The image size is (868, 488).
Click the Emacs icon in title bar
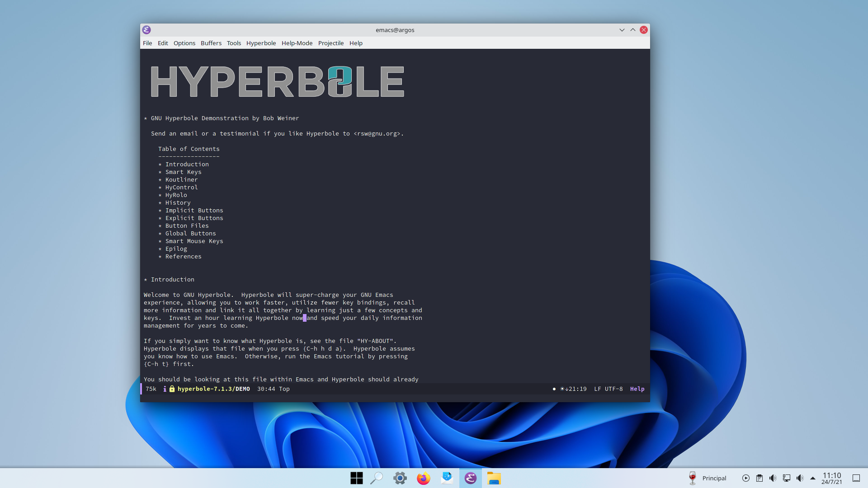146,30
